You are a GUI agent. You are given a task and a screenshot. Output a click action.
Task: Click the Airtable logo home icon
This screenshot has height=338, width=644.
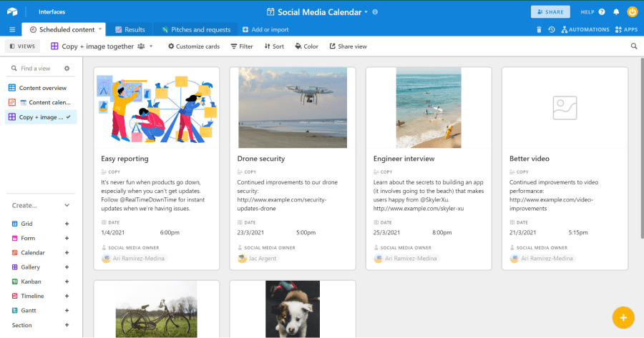pyautogui.click(x=12, y=12)
